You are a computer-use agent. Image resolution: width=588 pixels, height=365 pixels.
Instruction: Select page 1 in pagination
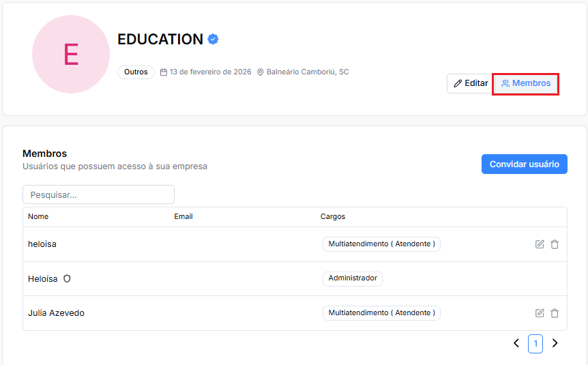(535, 344)
